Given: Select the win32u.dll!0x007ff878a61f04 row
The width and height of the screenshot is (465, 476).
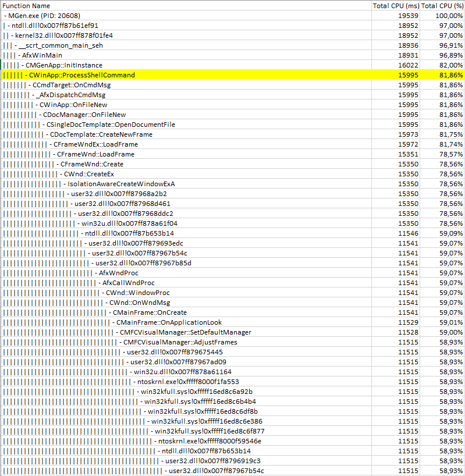Looking at the screenshot, I should click(x=233, y=223).
